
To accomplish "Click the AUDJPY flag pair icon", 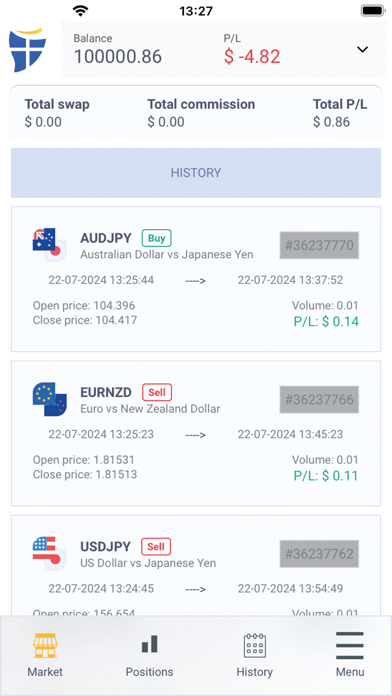I will (49, 245).
